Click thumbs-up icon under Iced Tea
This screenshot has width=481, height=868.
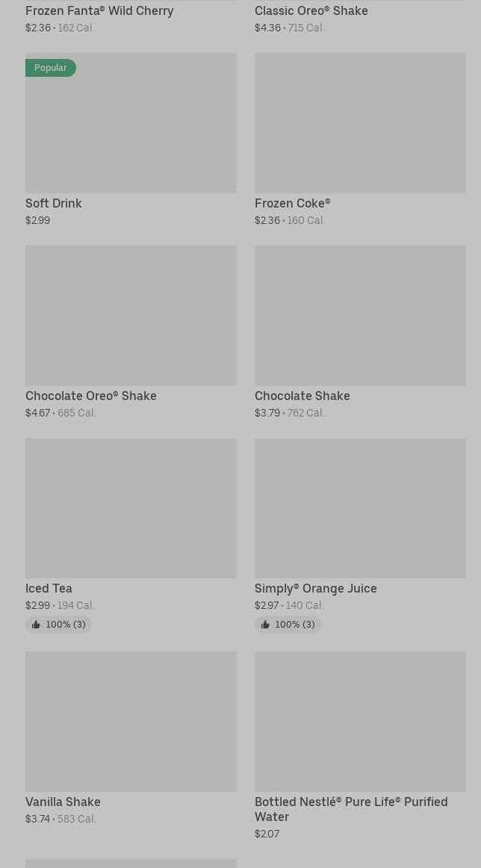point(36,625)
